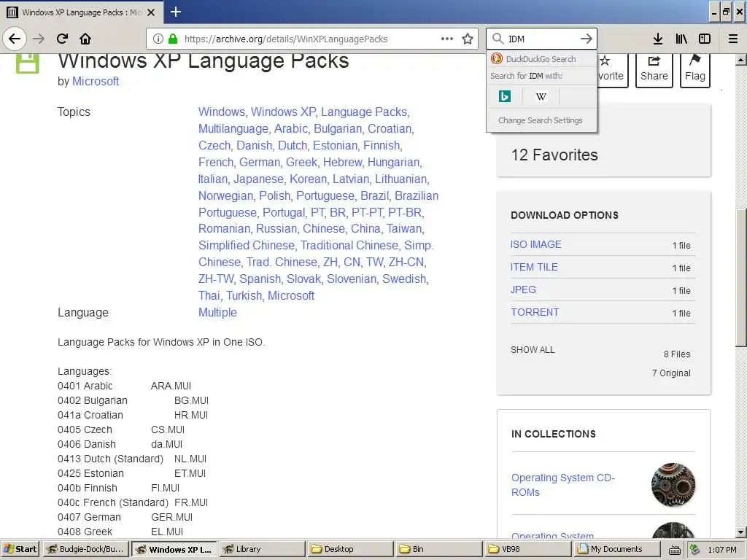The width and height of the screenshot is (747, 560).
Task: Click the '0401 Arabic' language row
Action: (x=124, y=386)
